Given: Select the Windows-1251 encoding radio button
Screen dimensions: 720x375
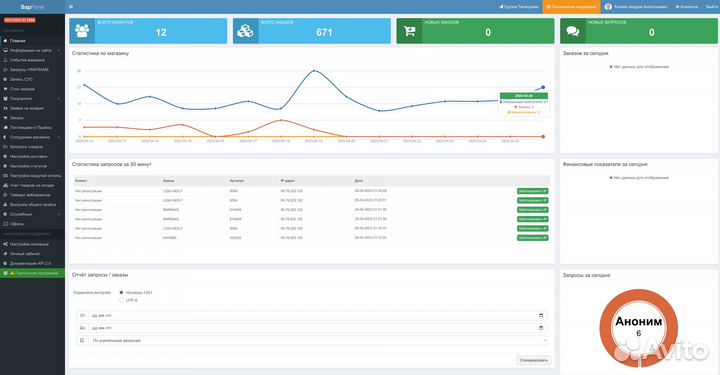Looking at the screenshot, I should (121, 292).
